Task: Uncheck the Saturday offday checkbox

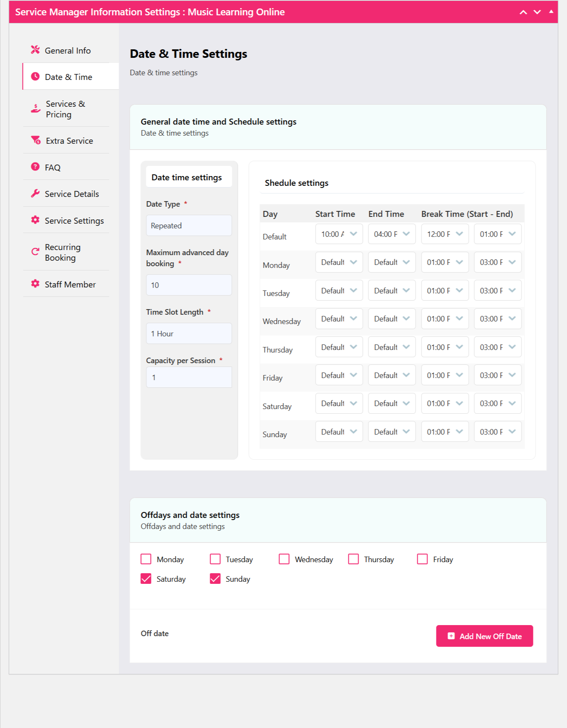Action: (146, 579)
